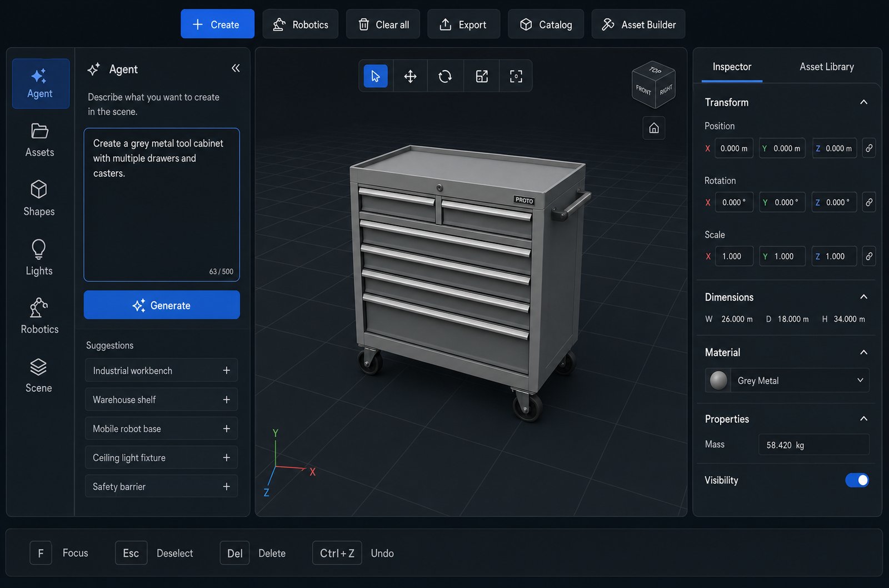889x588 pixels.
Task: Click the Create button
Action: [x=217, y=24]
